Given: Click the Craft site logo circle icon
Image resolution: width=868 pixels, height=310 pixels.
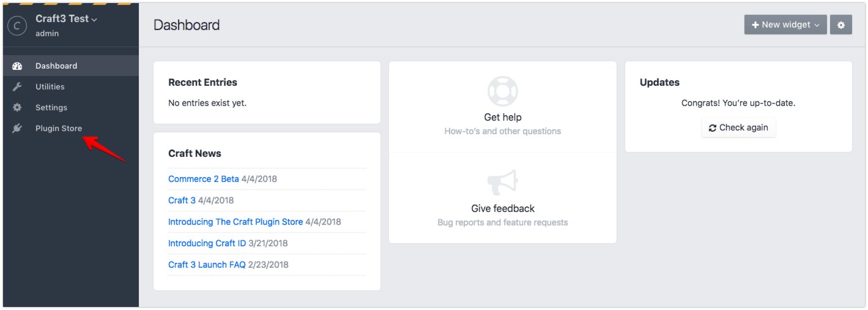Looking at the screenshot, I should (17, 26).
